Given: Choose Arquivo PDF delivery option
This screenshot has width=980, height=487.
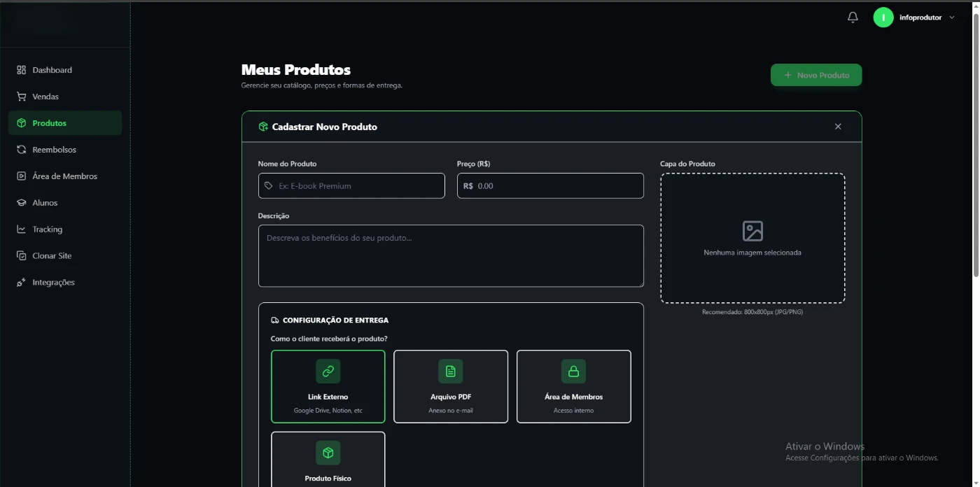Looking at the screenshot, I should click(451, 386).
